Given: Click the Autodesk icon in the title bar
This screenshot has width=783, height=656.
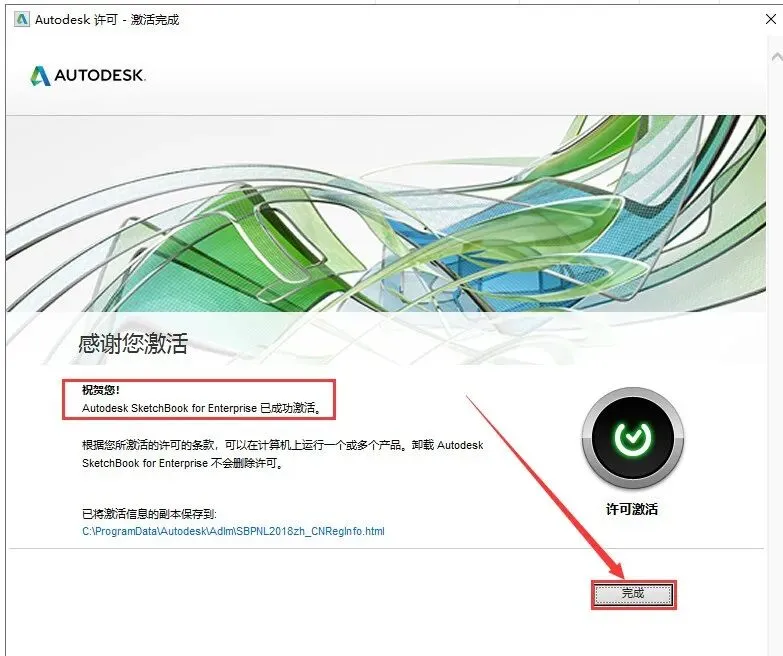Looking at the screenshot, I should [x=21, y=19].
